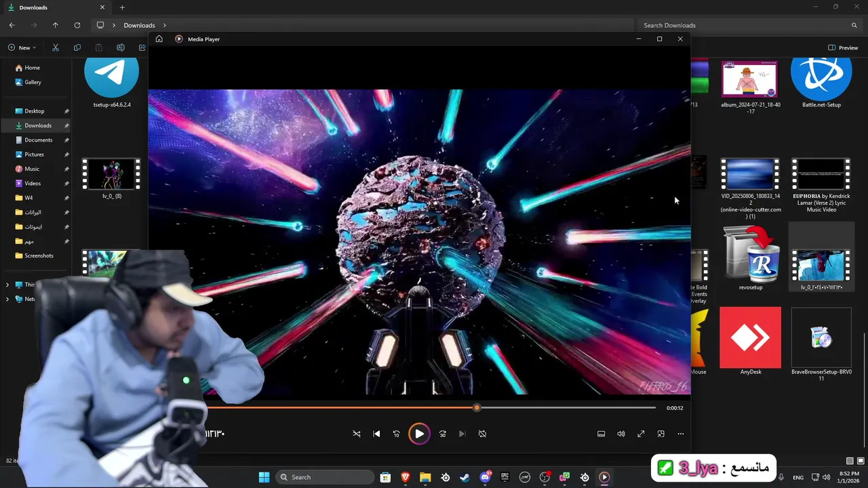Open Steam from the taskbar
Image resolution: width=868 pixels, height=488 pixels.
pyautogui.click(x=465, y=477)
